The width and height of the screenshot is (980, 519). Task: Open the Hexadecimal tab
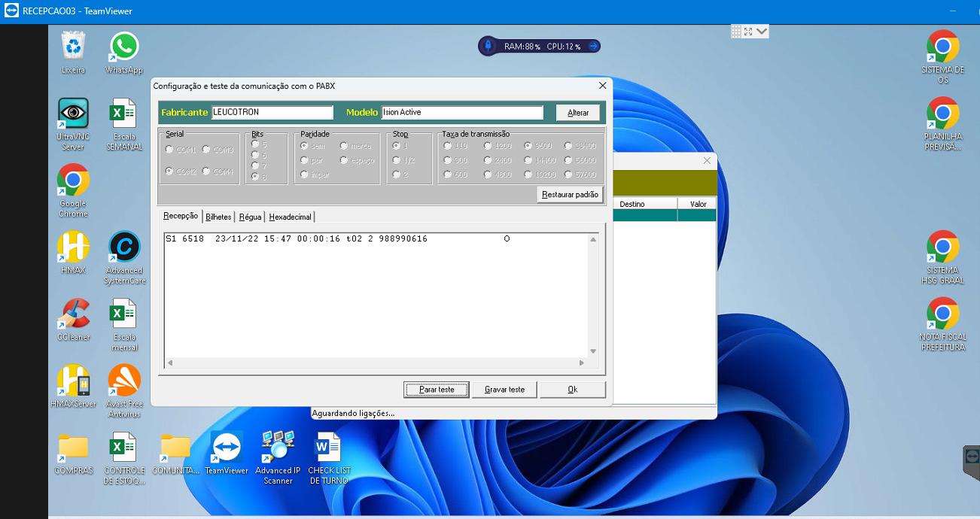pyautogui.click(x=290, y=217)
